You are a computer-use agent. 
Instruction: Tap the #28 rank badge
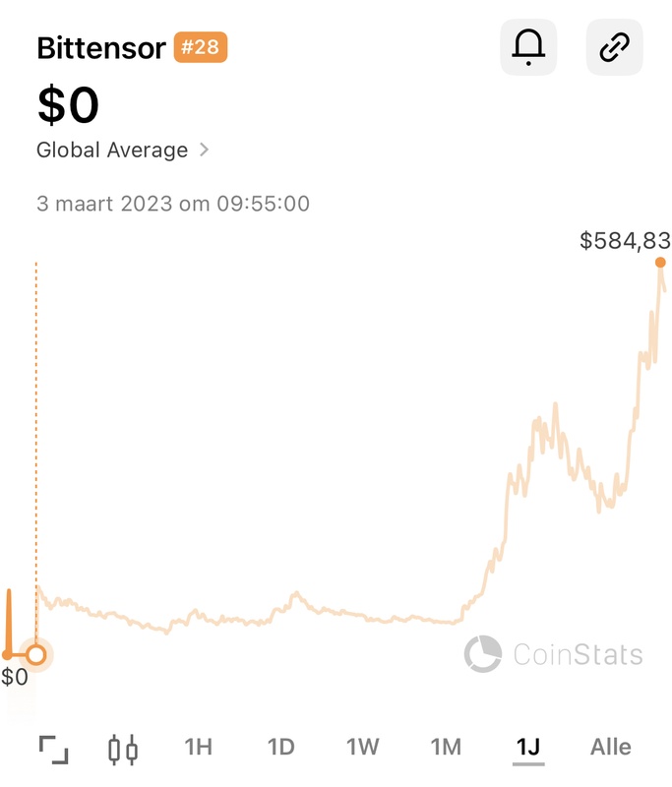(201, 47)
